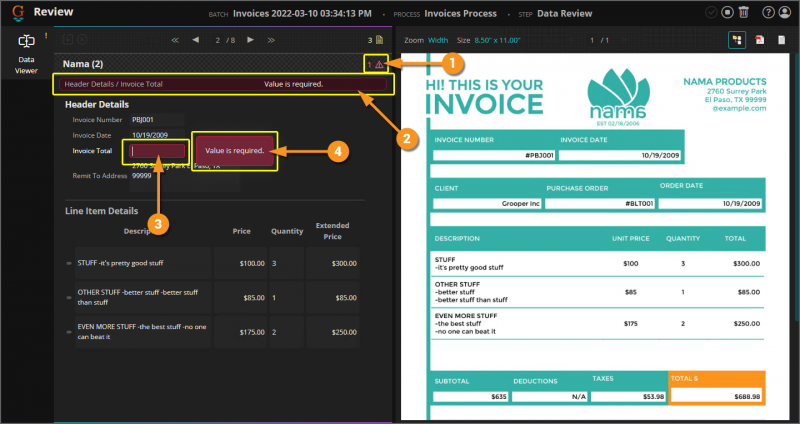
Task: Advance to the next document arrow
Action: (251, 40)
